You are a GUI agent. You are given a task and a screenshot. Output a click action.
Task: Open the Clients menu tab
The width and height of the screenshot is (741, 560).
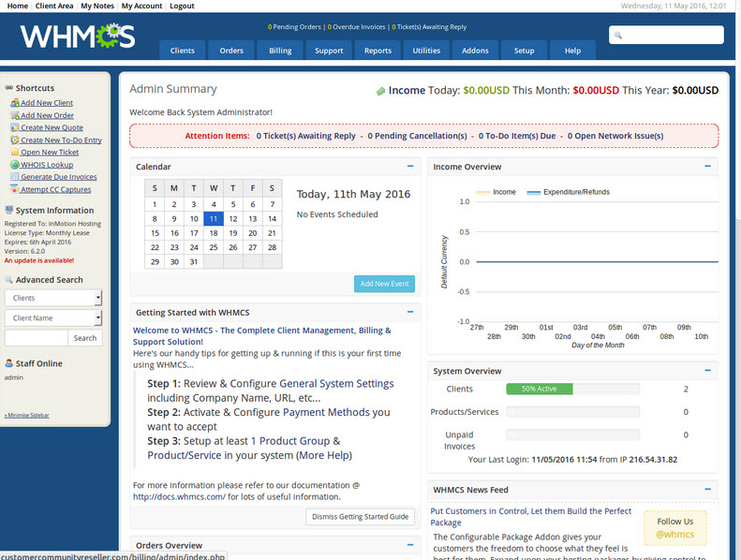click(182, 51)
